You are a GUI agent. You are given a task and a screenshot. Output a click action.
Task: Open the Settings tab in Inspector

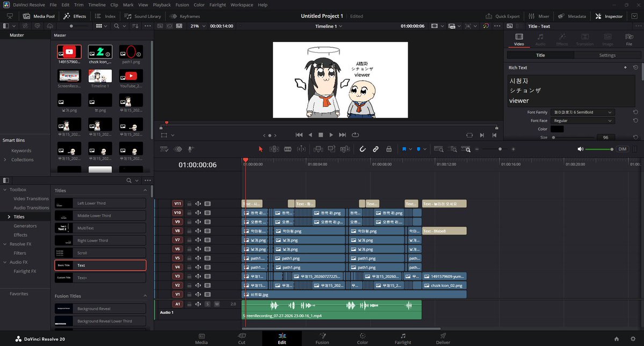(607, 55)
